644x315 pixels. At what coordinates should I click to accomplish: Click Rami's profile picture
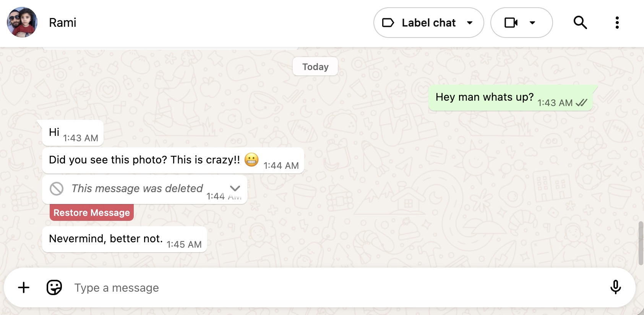pyautogui.click(x=22, y=22)
